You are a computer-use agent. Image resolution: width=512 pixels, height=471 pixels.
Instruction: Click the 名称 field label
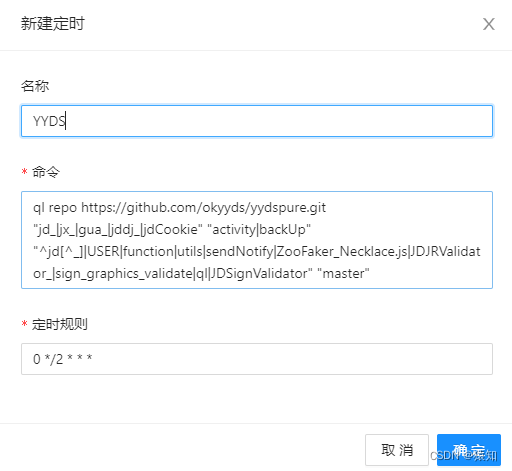(x=35, y=86)
